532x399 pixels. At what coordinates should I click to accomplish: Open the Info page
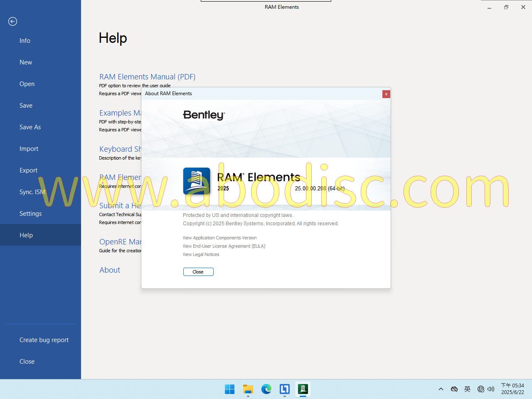[25, 41]
